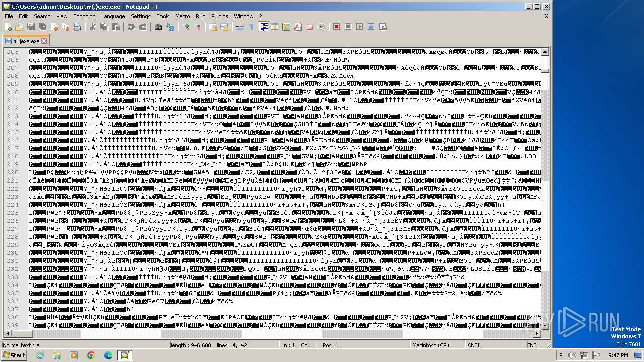Open the Windows Start menu
The image size is (644, 362).
pos(14,355)
